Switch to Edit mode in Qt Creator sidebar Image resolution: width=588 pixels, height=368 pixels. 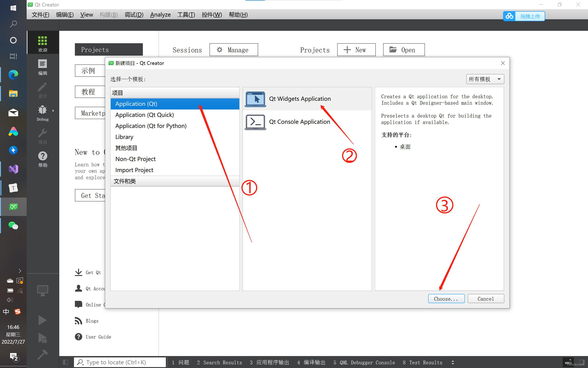pos(42,67)
